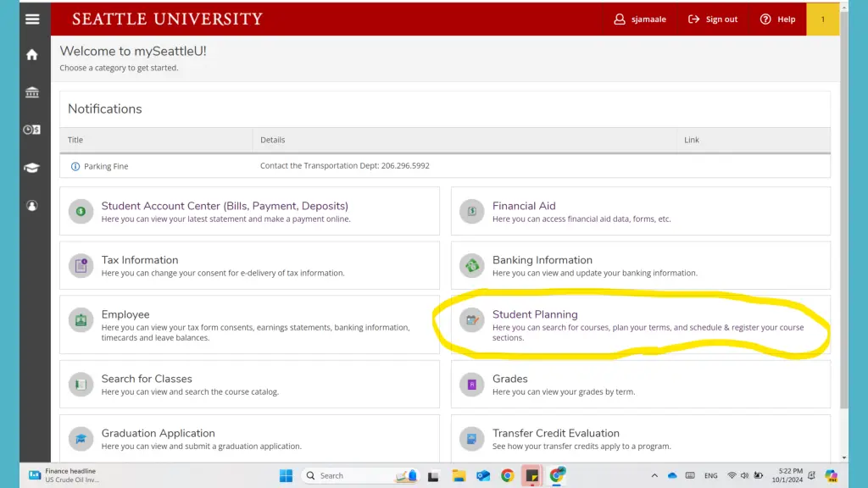This screenshot has width=868, height=488.
Task: Go to Home in the sidebar
Action: [32, 54]
